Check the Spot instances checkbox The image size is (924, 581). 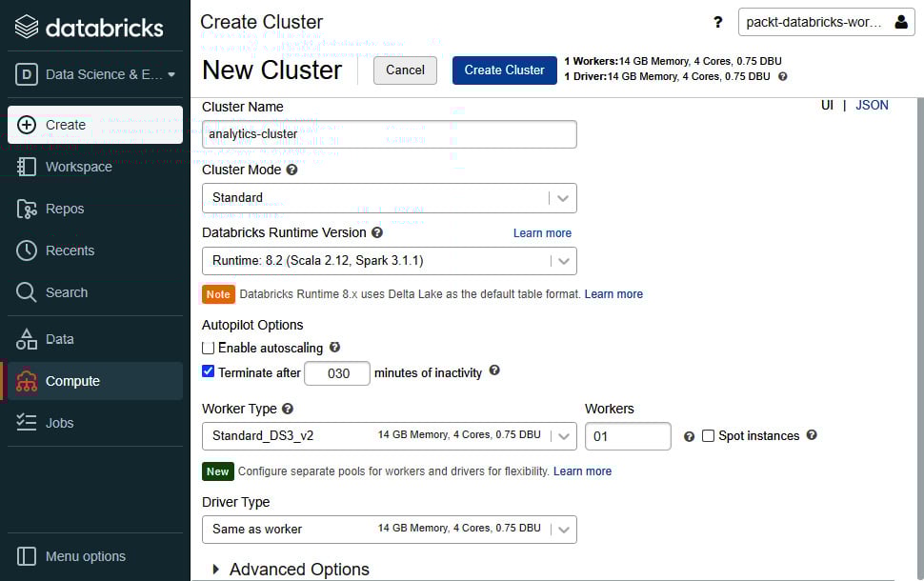709,435
